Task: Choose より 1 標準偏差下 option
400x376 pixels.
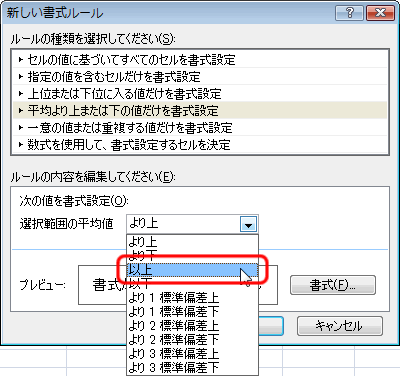Action: pyautogui.click(x=192, y=312)
